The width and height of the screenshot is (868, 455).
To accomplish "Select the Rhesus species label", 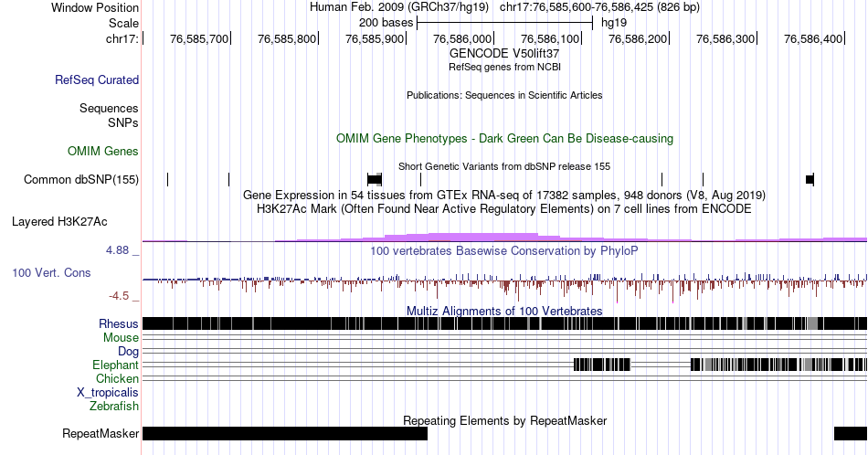I will pyautogui.click(x=119, y=323).
